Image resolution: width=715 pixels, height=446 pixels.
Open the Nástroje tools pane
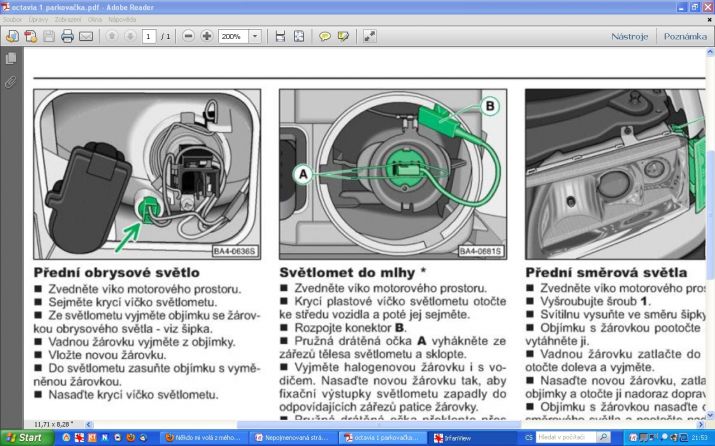coord(629,36)
